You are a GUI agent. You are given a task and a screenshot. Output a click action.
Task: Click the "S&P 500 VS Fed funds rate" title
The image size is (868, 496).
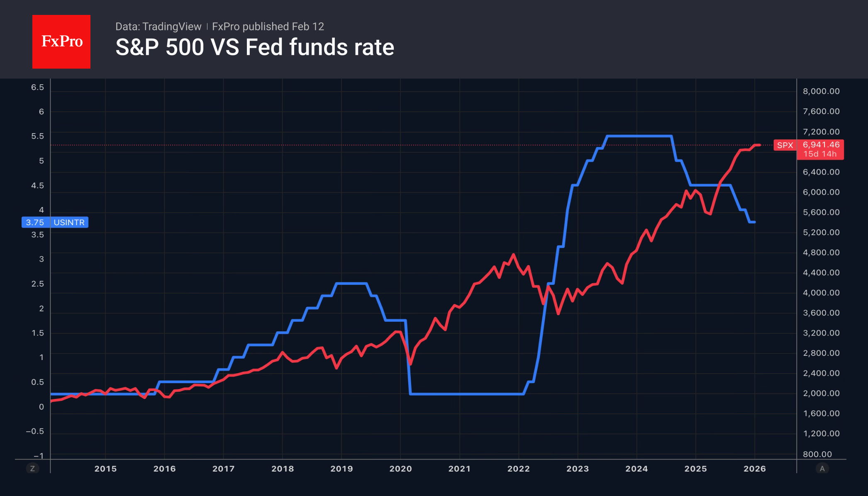255,47
